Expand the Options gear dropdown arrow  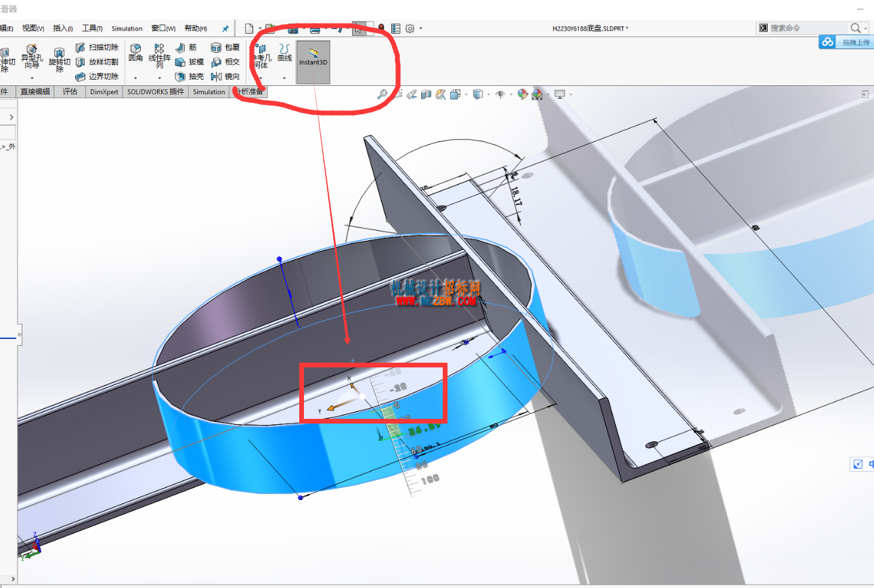pos(421,28)
